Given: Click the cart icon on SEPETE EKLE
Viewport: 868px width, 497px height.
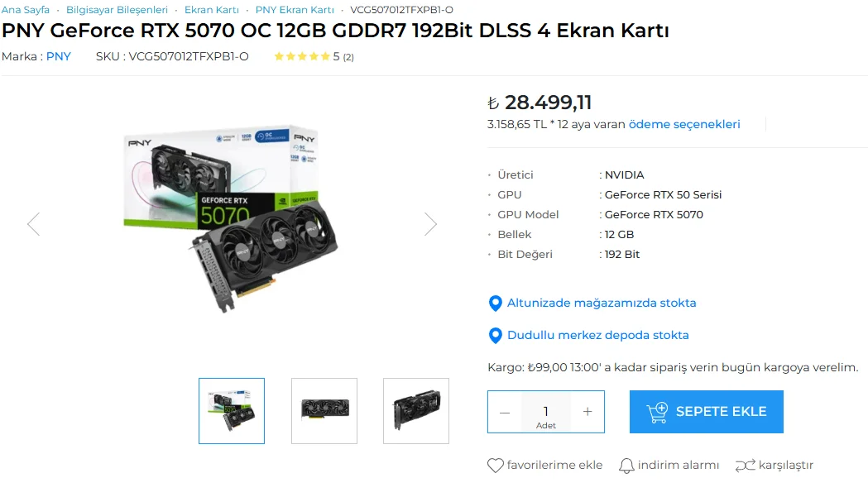Looking at the screenshot, I should click(657, 413).
